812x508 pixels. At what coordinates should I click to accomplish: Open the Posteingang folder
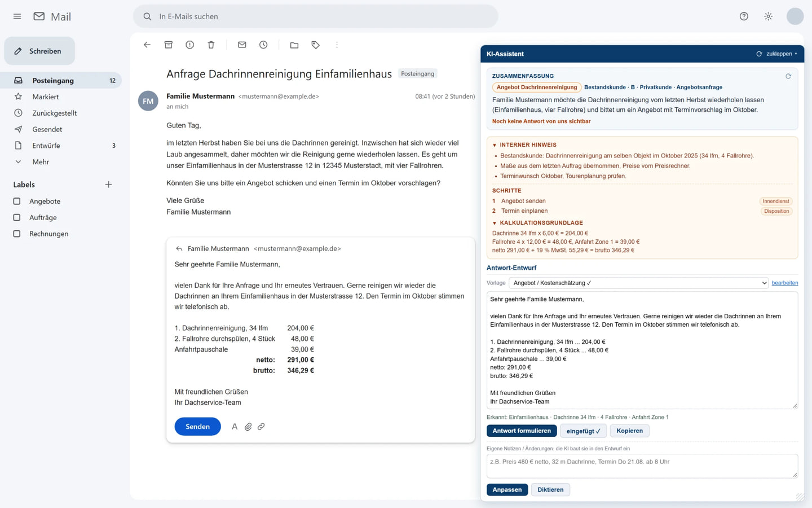(62, 81)
